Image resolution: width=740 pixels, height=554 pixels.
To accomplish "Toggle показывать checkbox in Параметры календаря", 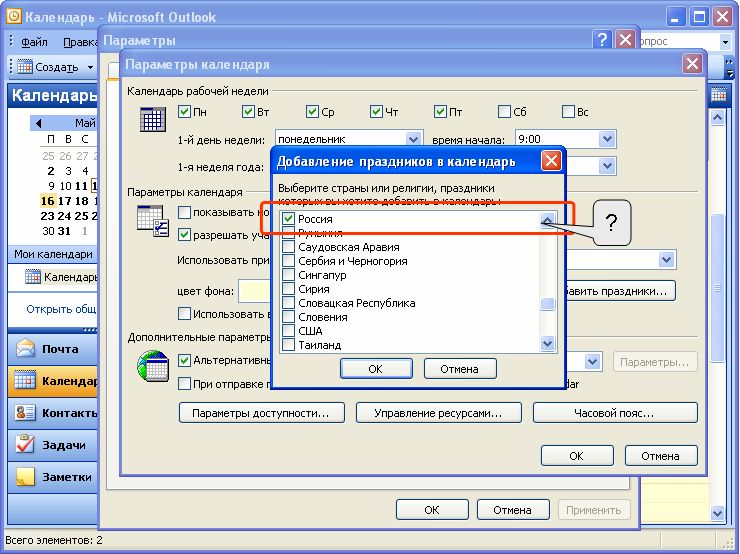I will pos(184,212).
